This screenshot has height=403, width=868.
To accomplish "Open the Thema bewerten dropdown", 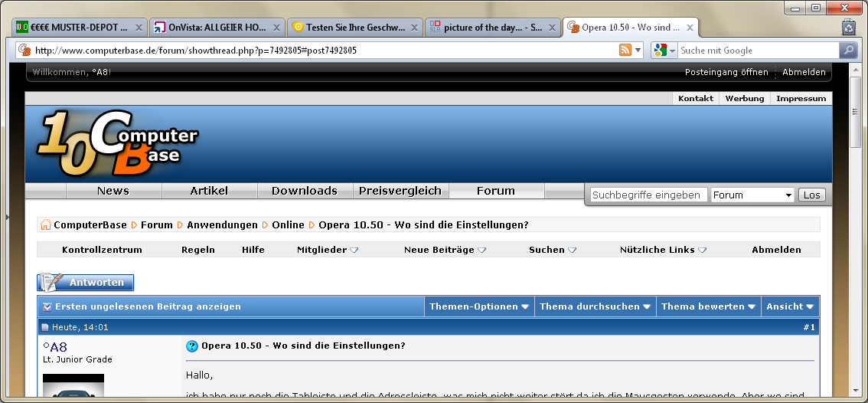I will tap(709, 306).
